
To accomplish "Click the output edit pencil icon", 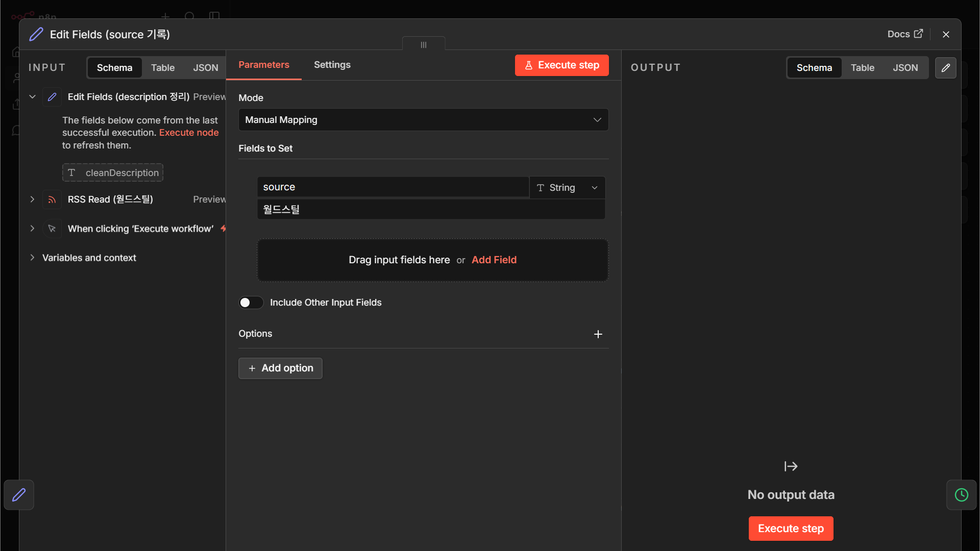I will (x=945, y=68).
